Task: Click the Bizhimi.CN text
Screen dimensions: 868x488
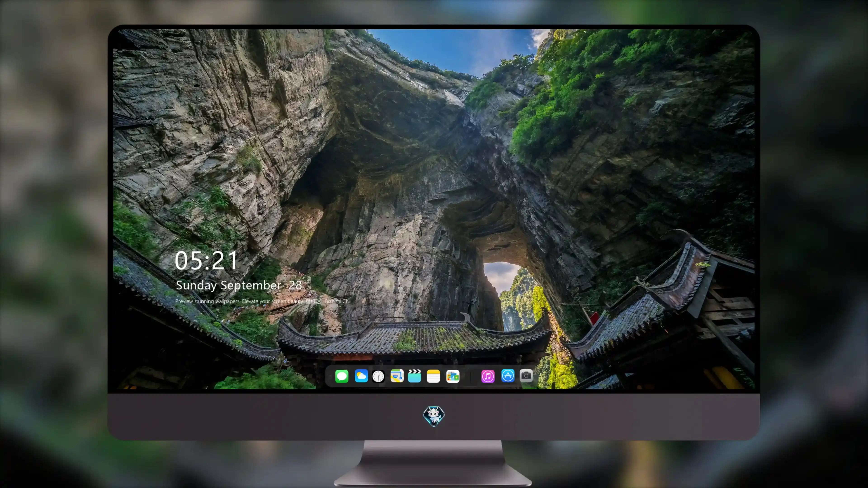Action: [x=337, y=301]
